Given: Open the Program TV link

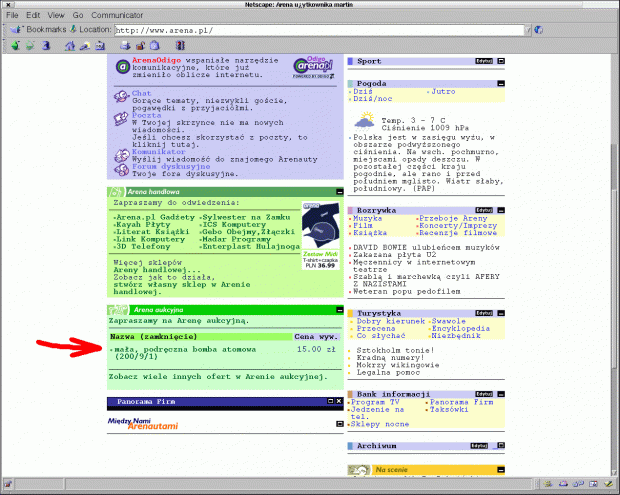Looking at the screenshot, I should tap(375, 402).
